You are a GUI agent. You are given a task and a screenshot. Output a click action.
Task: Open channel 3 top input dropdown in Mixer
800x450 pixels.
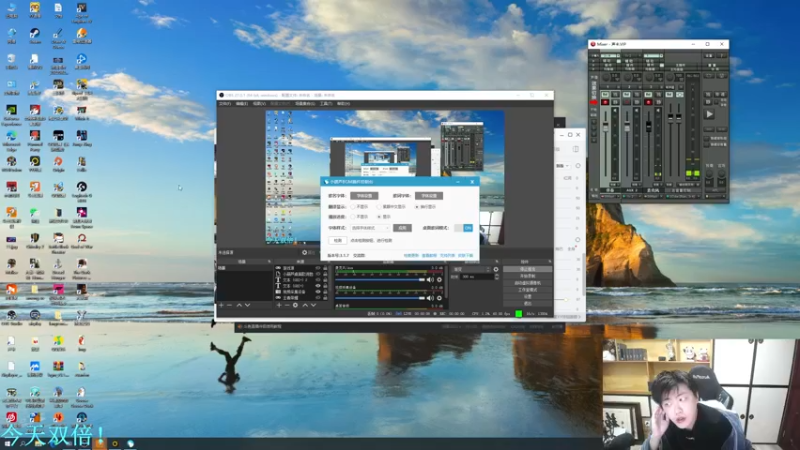tap(653, 55)
